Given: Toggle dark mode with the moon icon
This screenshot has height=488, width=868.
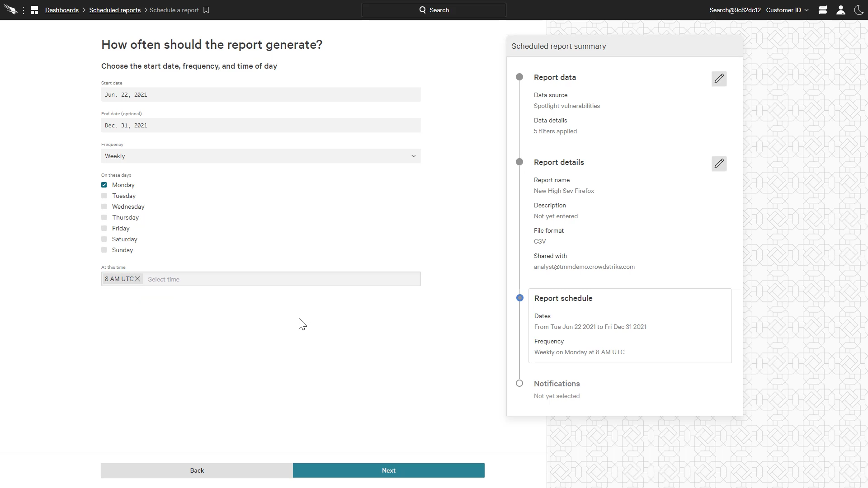Looking at the screenshot, I should tap(859, 10).
